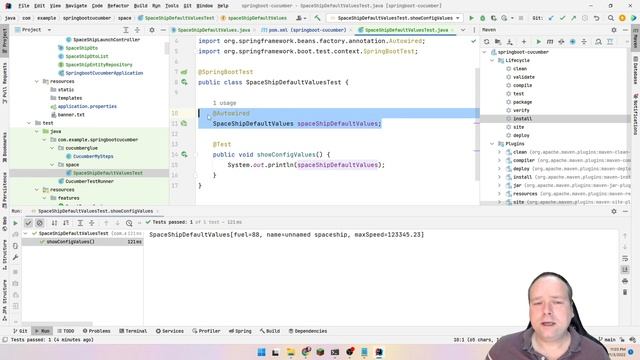Open the Notifications side panel
This screenshot has width=640, height=360.
(x=636, y=114)
